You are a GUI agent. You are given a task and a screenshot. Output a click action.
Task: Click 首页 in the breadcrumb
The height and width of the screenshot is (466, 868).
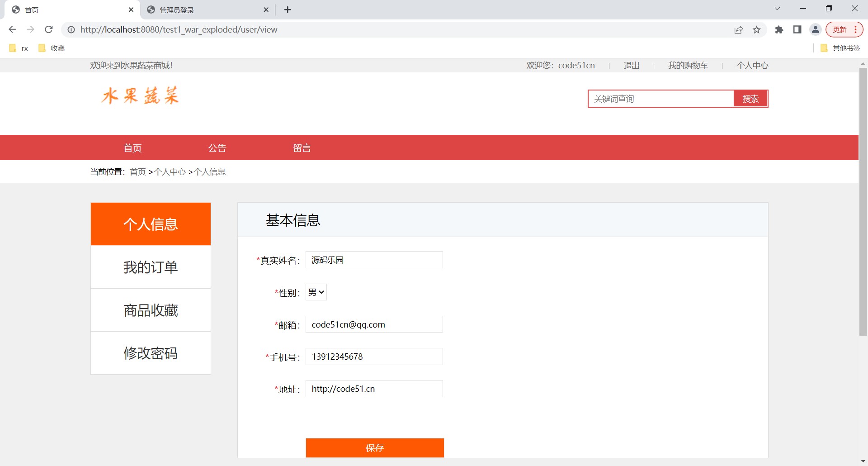coord(138,172)
